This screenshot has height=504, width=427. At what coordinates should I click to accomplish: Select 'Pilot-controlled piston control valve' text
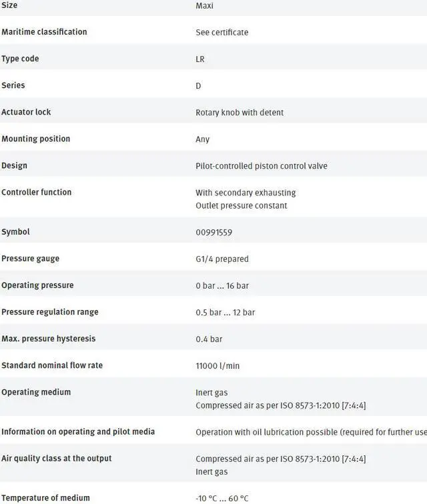click(x=262, y=166)
